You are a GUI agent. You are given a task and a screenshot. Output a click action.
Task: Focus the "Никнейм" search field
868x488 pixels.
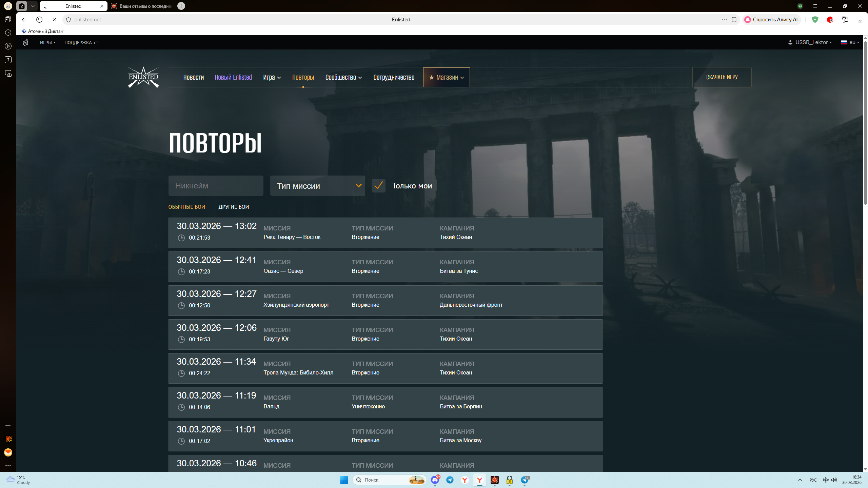click(x=216, y=186)
